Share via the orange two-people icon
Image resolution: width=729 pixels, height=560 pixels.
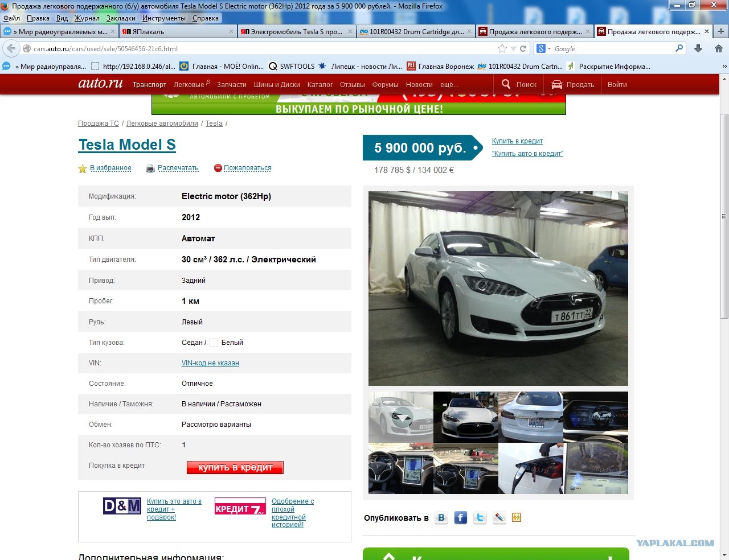(517, 517)
